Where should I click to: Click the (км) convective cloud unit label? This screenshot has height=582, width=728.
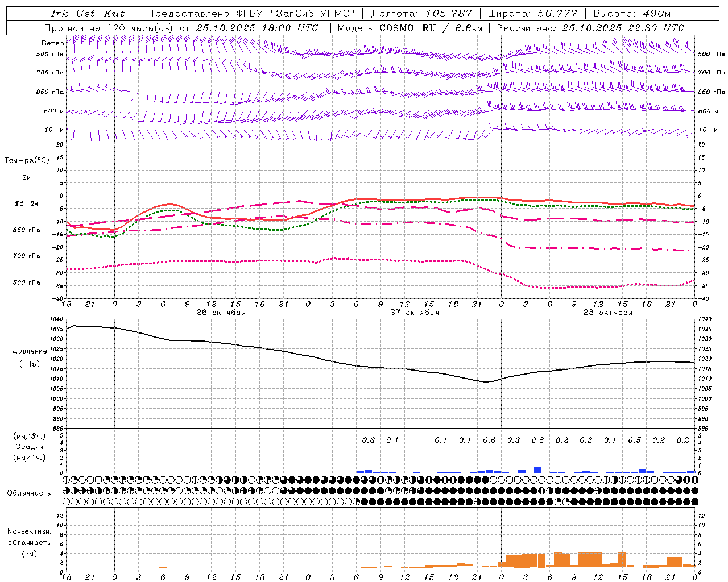coord(29,554)
